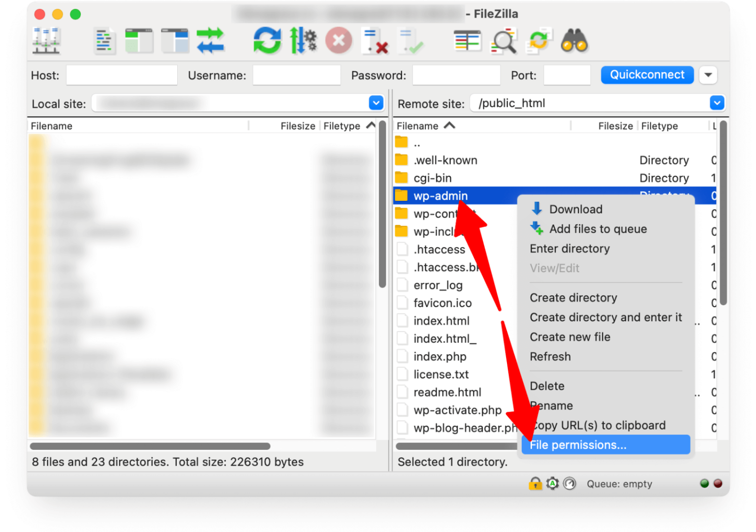Search for files with the binoculars icon

pos(575,41)
